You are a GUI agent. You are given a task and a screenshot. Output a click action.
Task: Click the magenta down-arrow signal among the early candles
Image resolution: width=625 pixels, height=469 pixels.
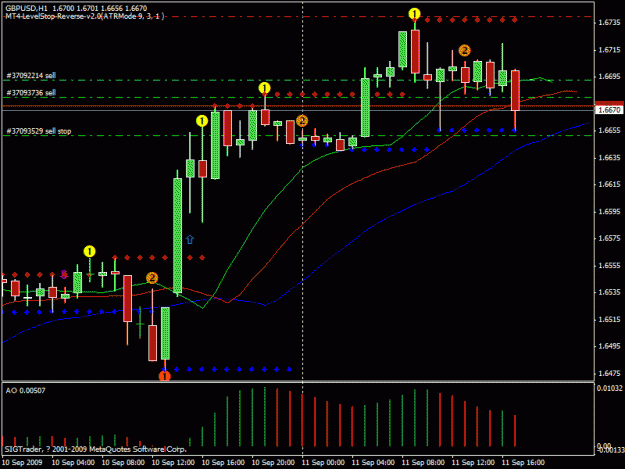[x=64, y=274]
